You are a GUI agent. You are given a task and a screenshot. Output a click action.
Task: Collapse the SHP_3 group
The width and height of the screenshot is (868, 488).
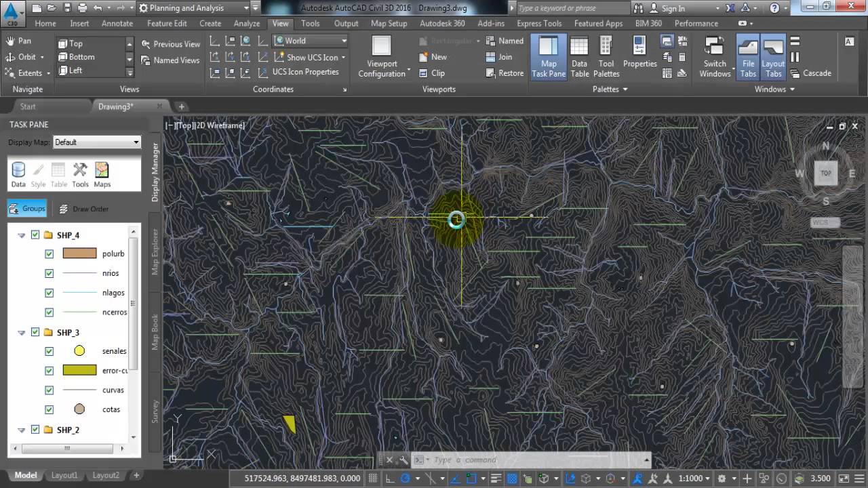22,332
